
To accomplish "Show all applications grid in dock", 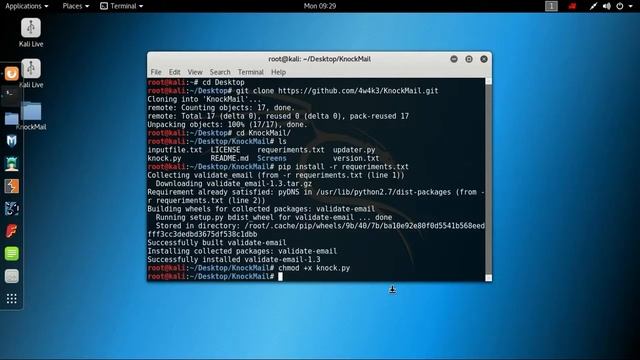I will pos(11,299).
